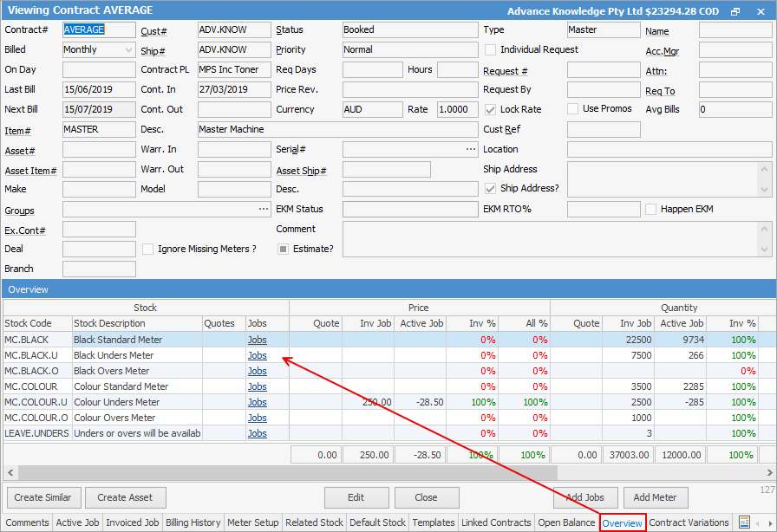This screenshot has width=777, height=532.
Task: Switch to the Active Job tab
Action: 77,522
